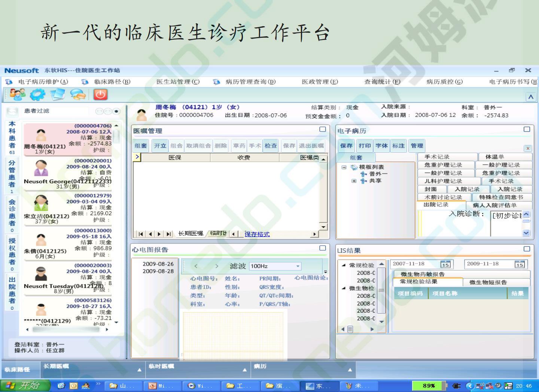Viewport: 539px width, 392px height.
Task: Click Windows 开始 start button
Action: [25, 386]
